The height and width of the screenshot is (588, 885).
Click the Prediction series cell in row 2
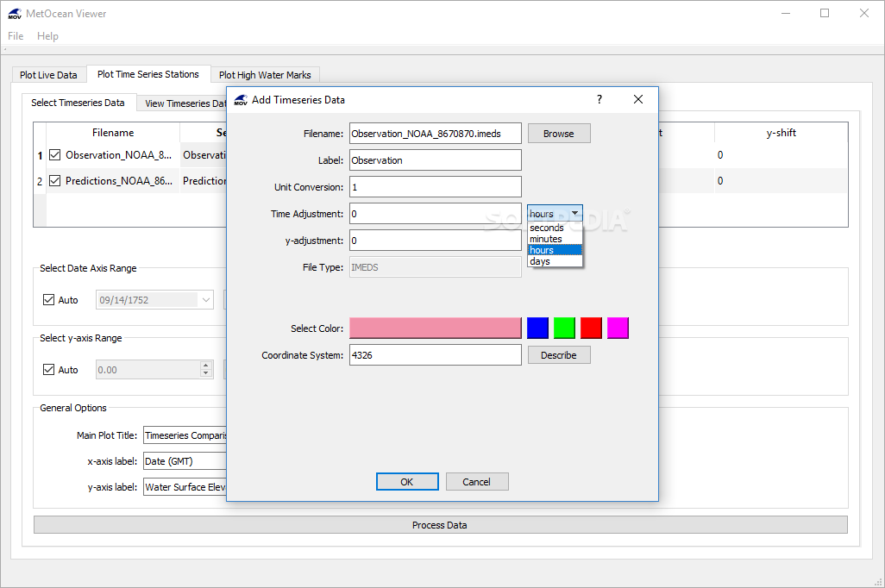point(204,181)
